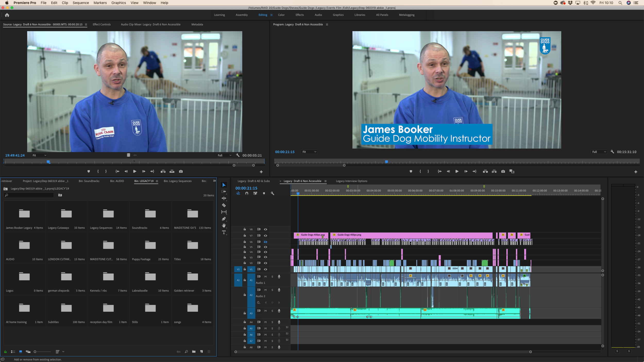Screen dimensions: 644x362
Task: Export frame from Source monitor camera icon
Action: 181,171
